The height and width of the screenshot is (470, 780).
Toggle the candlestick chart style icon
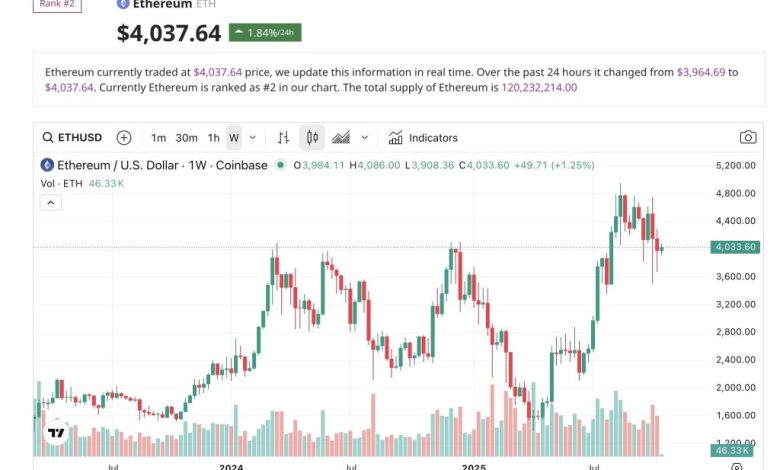[x=312, y=137]
